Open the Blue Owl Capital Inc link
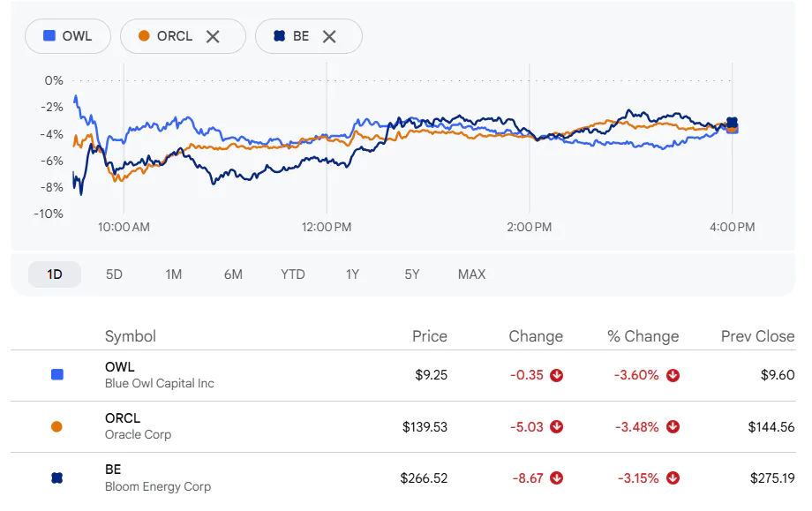This screenshot has width=812, height=511. pos(159,383)
